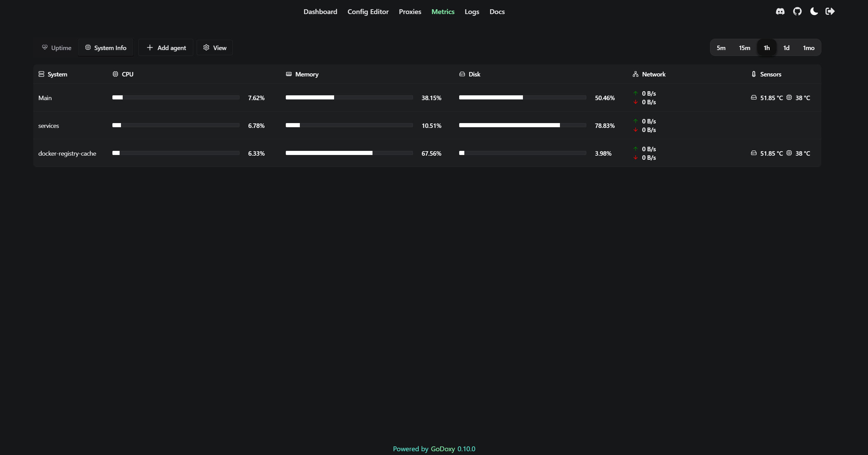Switch metrics range to 1mo
The height and width of the screenshot is (455, 868).
808,48
